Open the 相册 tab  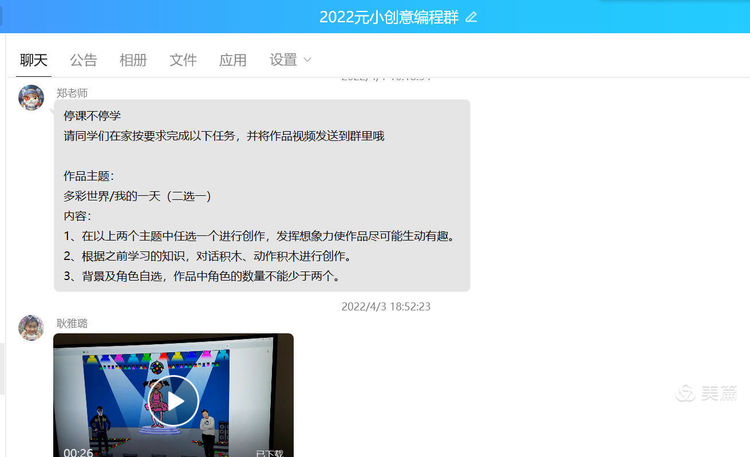click(x=133, y=60)
